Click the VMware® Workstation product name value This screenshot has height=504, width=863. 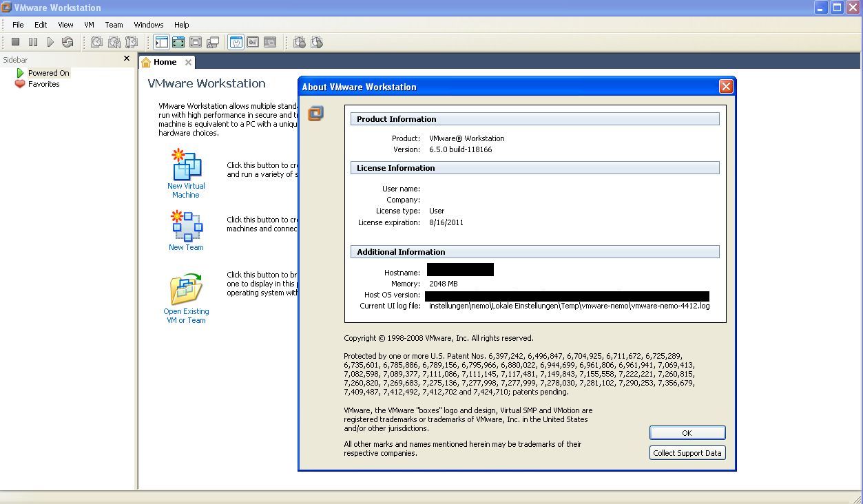(467, 138)
